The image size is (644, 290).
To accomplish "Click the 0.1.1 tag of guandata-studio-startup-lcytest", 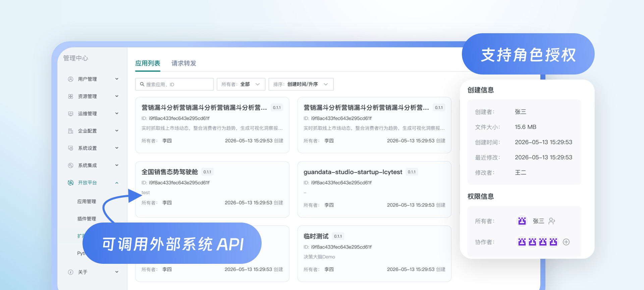I will [x=412, y=172].
